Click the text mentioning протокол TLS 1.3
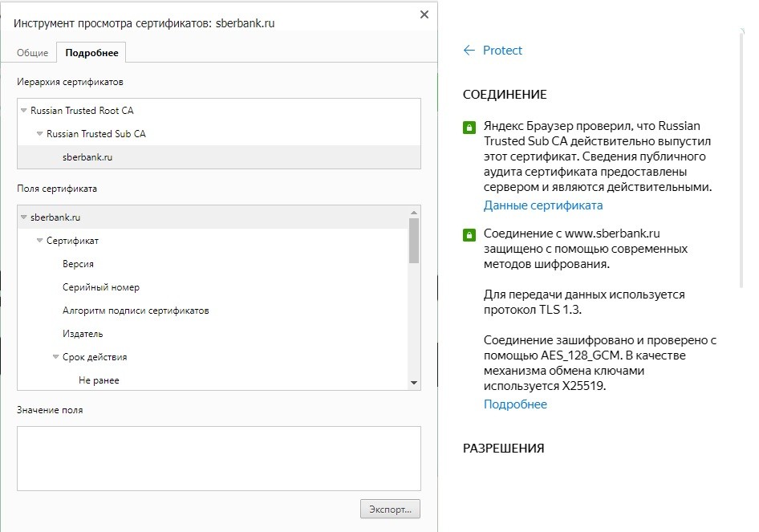 click(584, 302)
